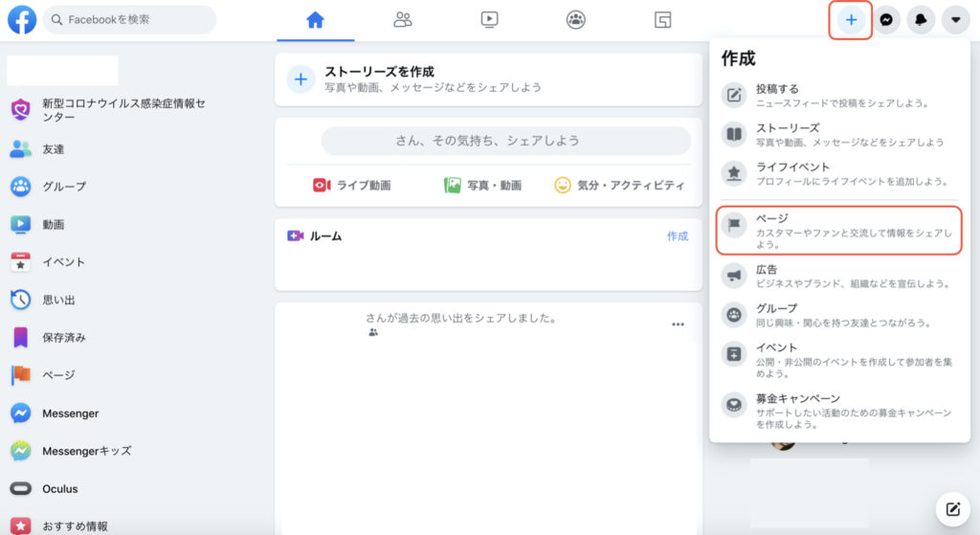This screenshot has width=980, height=535.
Task: Click the ルーム video camera icon
Action: pyautogui.click(x=295, y=235)
